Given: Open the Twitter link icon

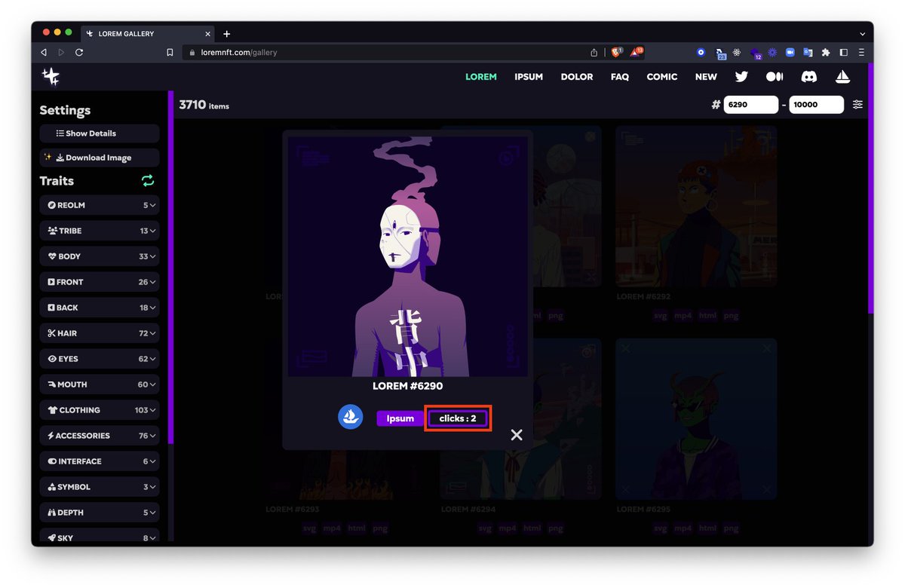Looking at the screenshot, I should tap(741, 77).
